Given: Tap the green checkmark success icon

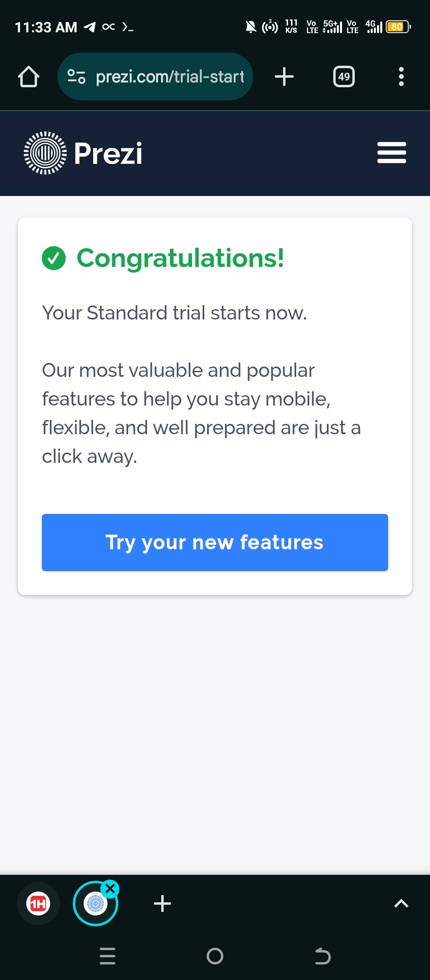Looking at the screenshot, I should (54, 258).
